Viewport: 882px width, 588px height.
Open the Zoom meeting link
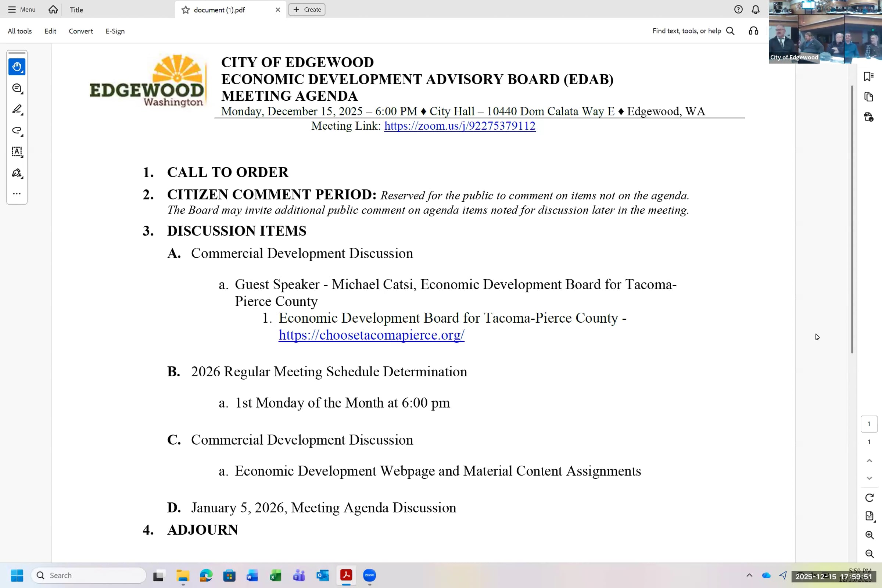[460, 126]
